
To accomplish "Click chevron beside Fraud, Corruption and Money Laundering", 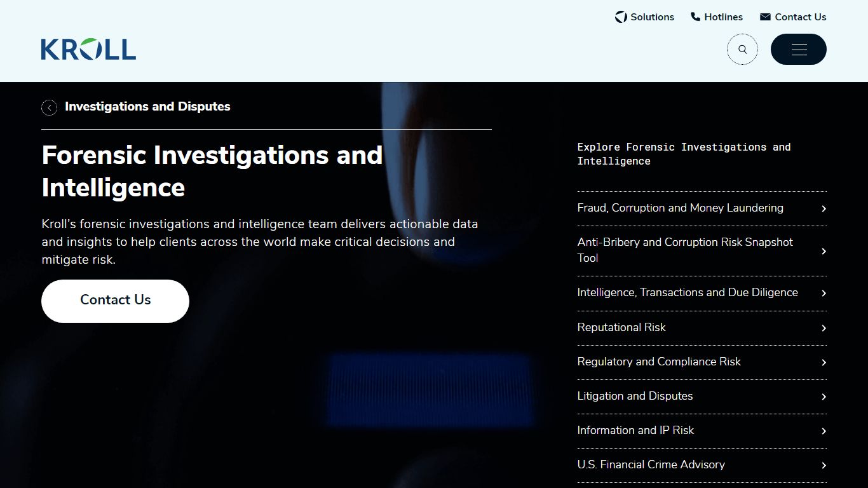I will coord(824,208).
